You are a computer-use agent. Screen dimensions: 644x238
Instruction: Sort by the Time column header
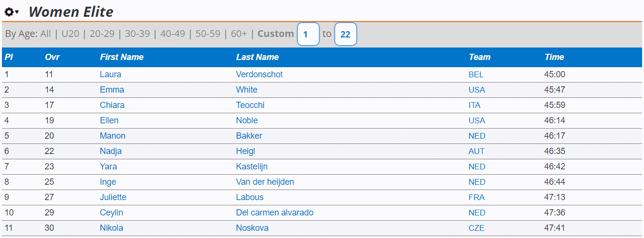tap(554, 57)
